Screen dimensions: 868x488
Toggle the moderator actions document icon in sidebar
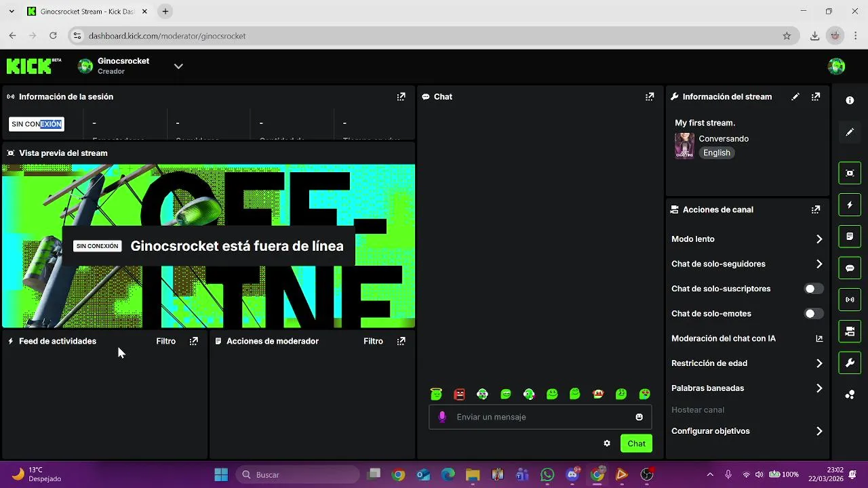pos(850,237)
